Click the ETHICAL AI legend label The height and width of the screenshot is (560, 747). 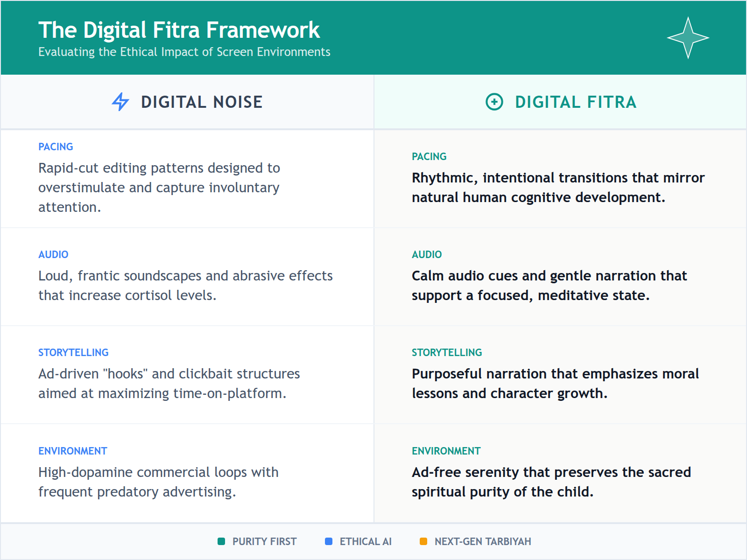tap(366, 541)
